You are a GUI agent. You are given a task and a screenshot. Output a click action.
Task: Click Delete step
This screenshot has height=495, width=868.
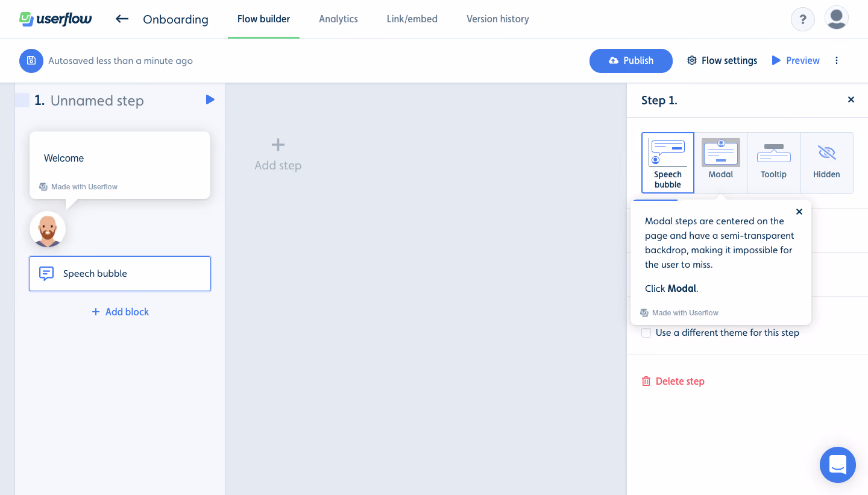click(x=673, y=381)
